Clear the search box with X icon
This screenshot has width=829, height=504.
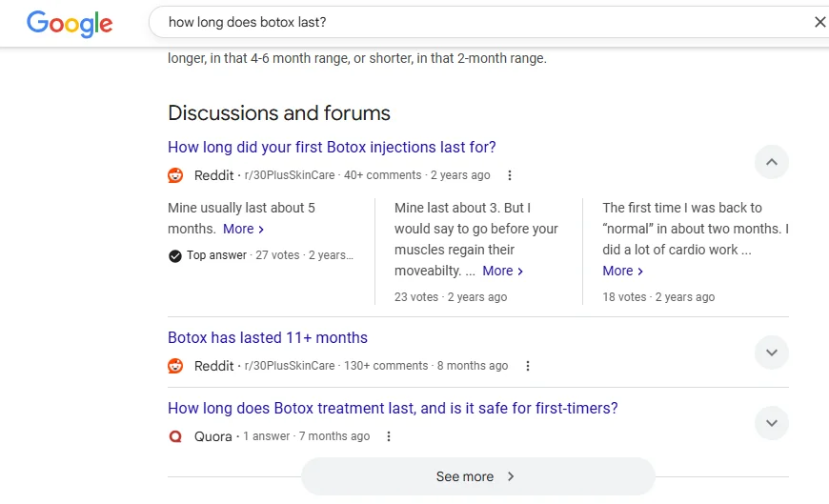point(819,22)
